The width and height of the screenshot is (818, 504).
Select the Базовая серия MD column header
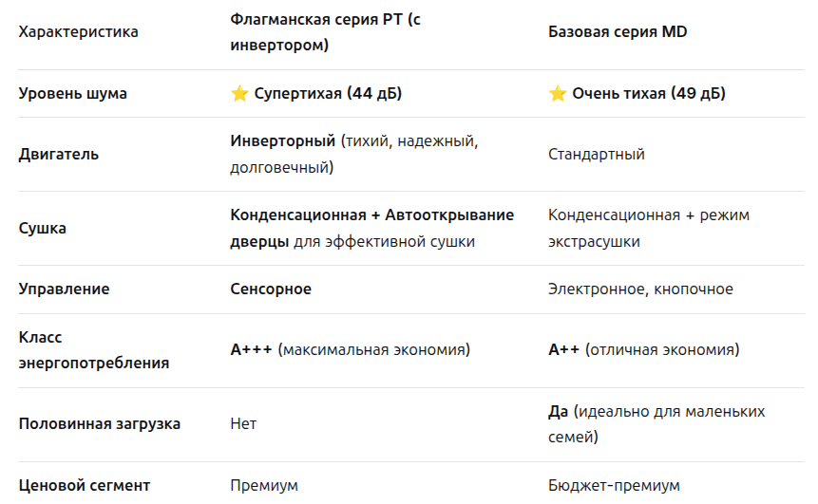618,32
